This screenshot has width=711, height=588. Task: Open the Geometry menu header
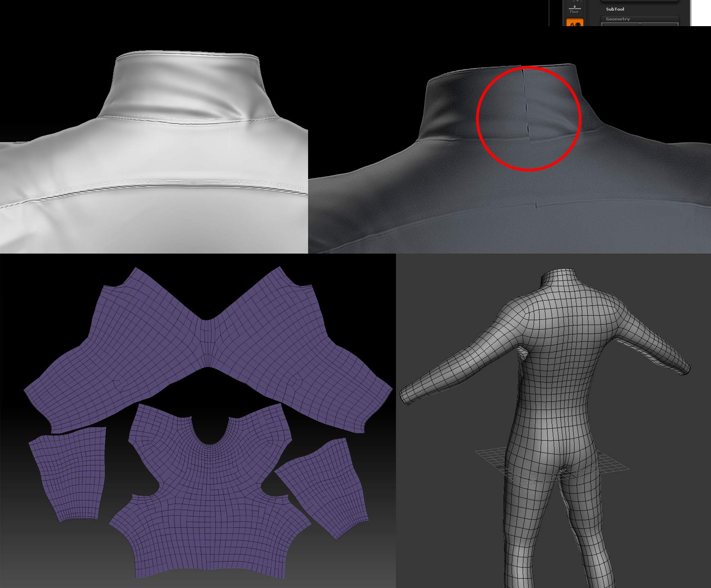click(618, 19)
